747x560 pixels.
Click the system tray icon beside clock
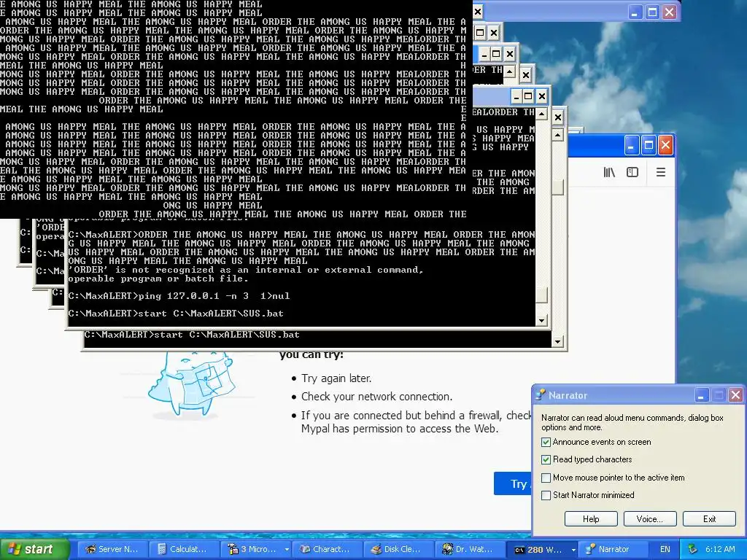click(x=693, y=549)
